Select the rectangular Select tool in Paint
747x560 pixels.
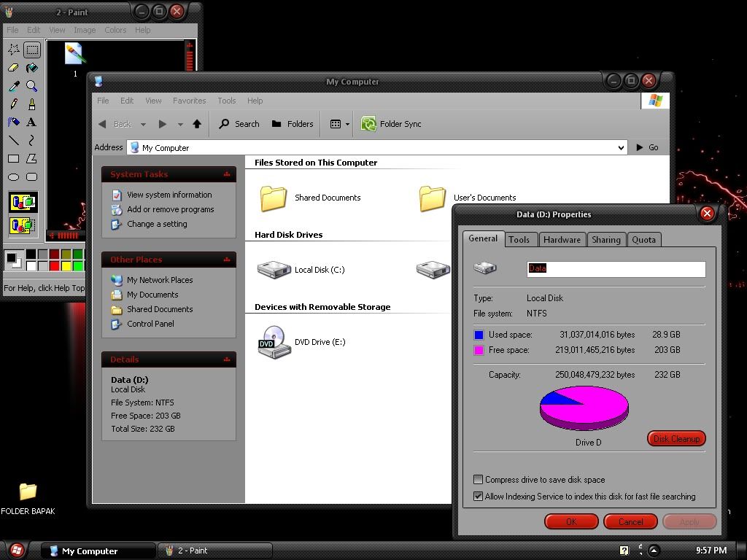pos(32,50)
